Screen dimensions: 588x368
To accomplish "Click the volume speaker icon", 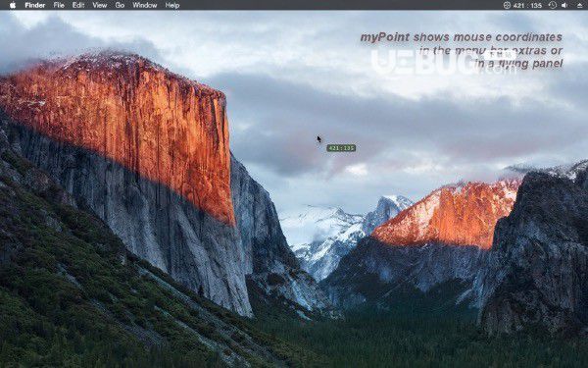I will point(564,5).
